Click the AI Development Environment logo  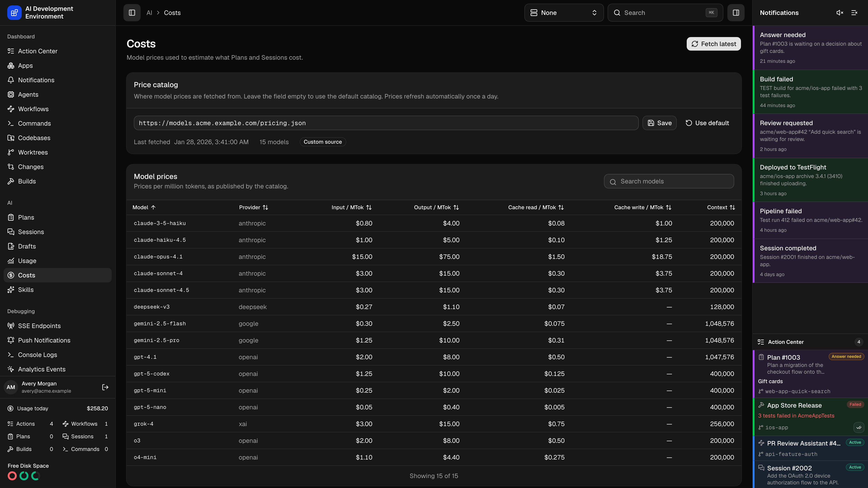14,12
